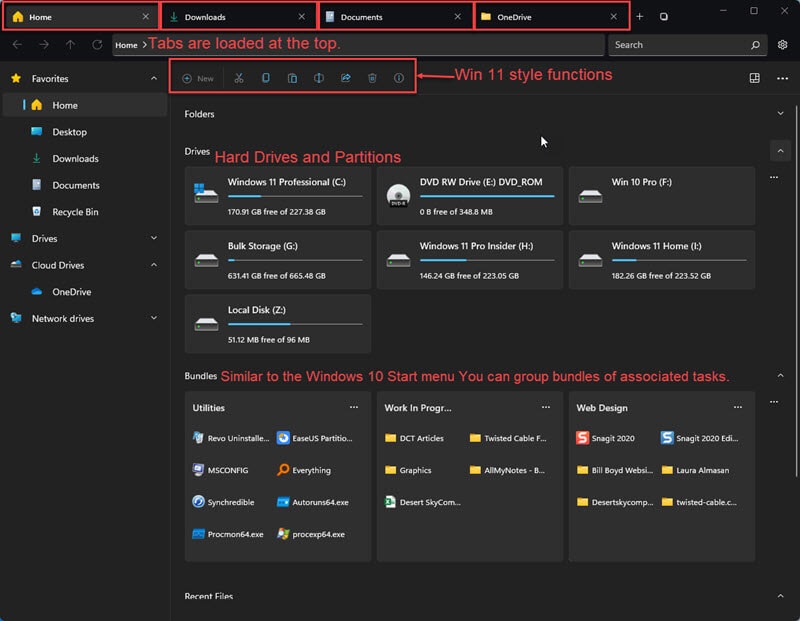Click the Windows 11 Professional (C:) usage bar
The image size is (800, 621).
tap(295, 196)
